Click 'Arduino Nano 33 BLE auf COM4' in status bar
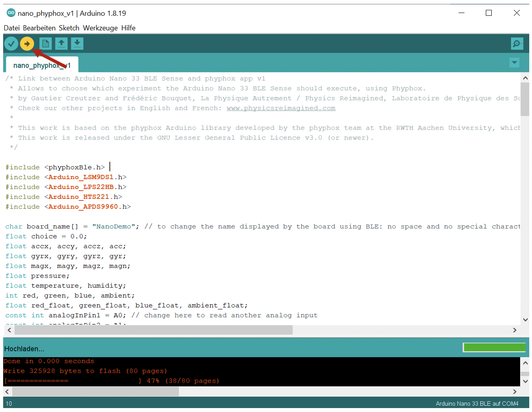The image size is (532, 412). (x=477, y=403)
